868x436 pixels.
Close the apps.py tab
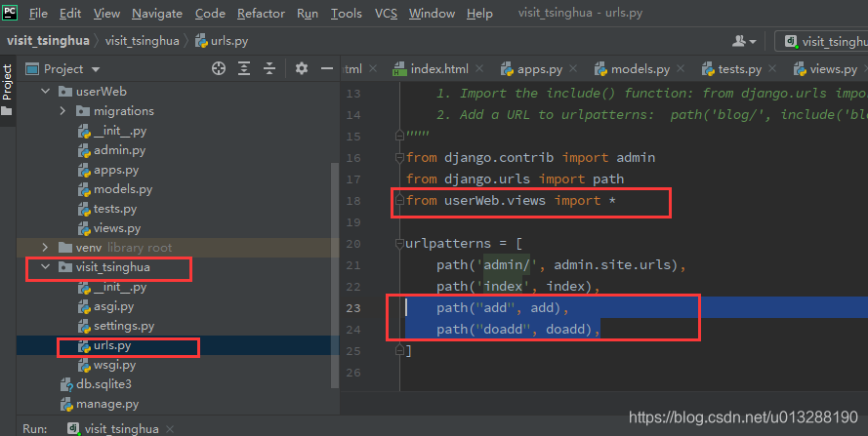[x=573, y=68]
